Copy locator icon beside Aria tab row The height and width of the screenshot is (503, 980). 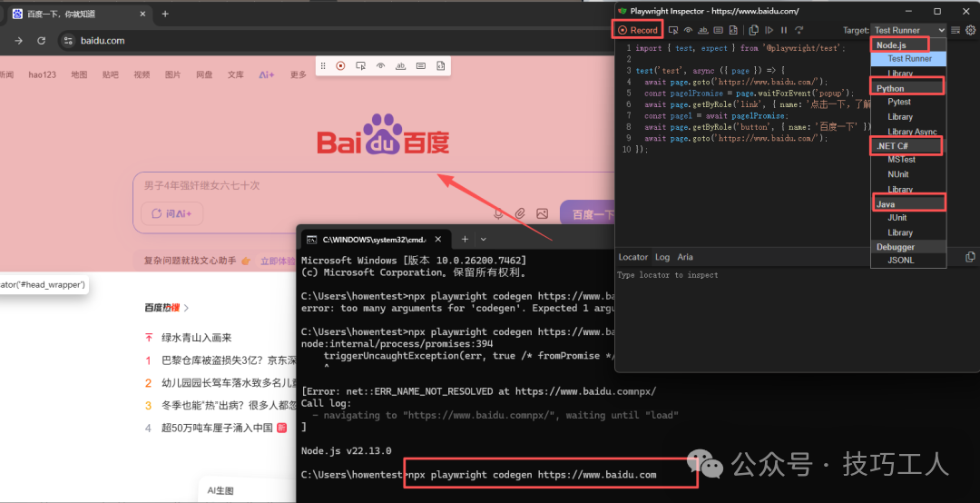pyautogui.click(x=970, y=257)
